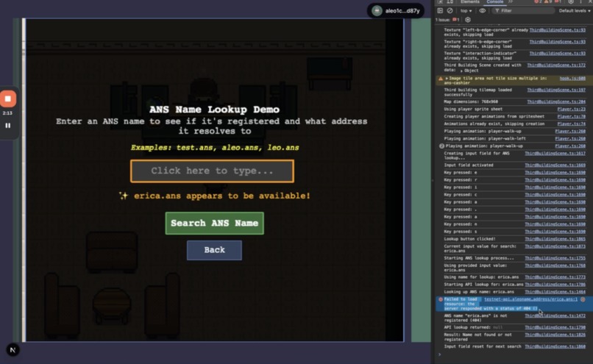Open Player.ts:74 source link
Viewport: 593px width, 364px height.
point(571,124)
